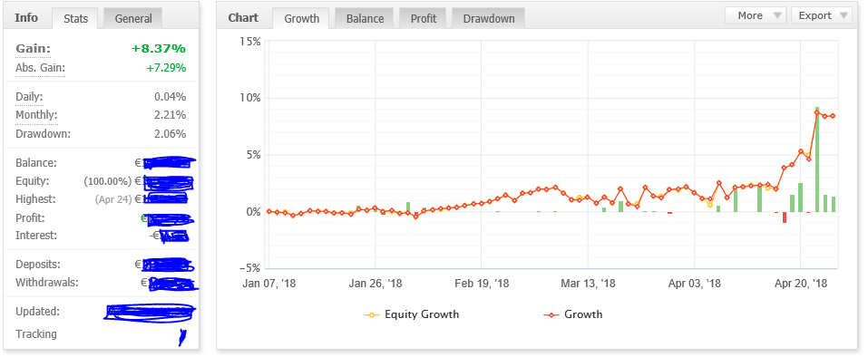Toggle Growth series in chart legend

573,314
